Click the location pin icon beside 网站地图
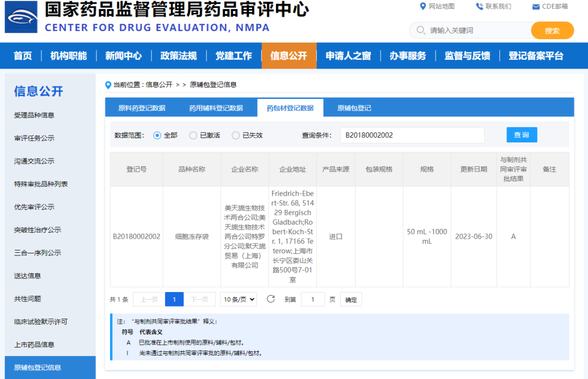The width and height of the screenshot is (588, 379). click(x=422, y=7)
